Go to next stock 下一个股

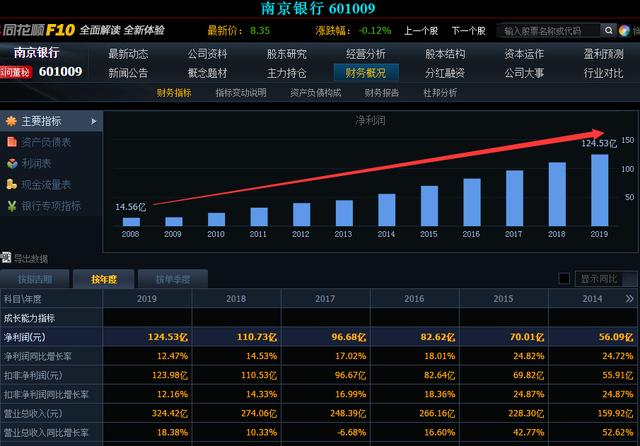click(x=469, y=31)
